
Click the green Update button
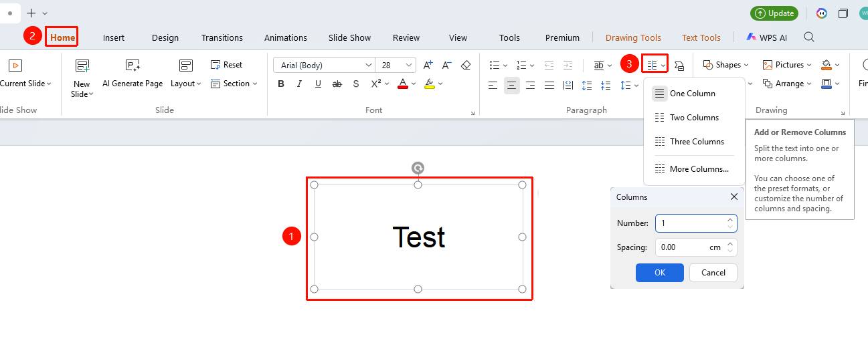(774, 13)
